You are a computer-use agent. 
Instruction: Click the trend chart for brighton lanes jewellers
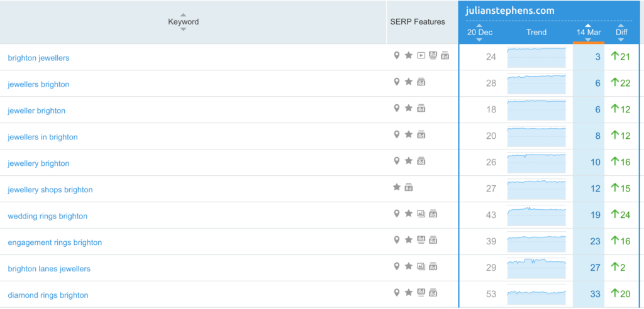pos(536,268)
